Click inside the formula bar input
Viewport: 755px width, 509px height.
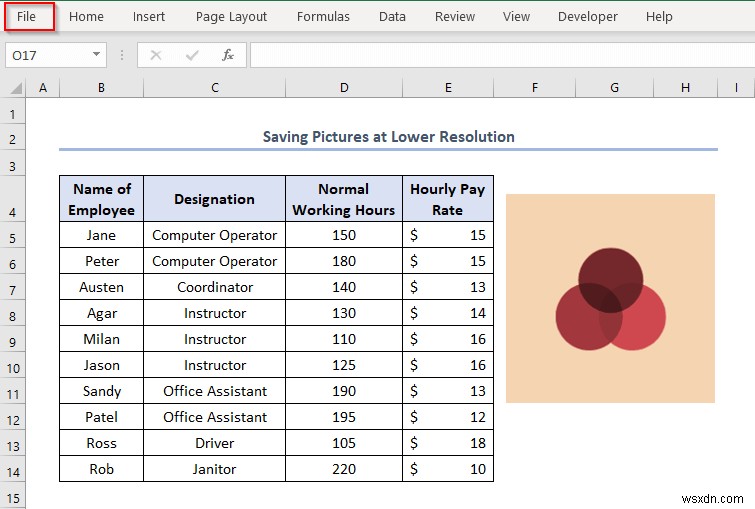point(500,55)
